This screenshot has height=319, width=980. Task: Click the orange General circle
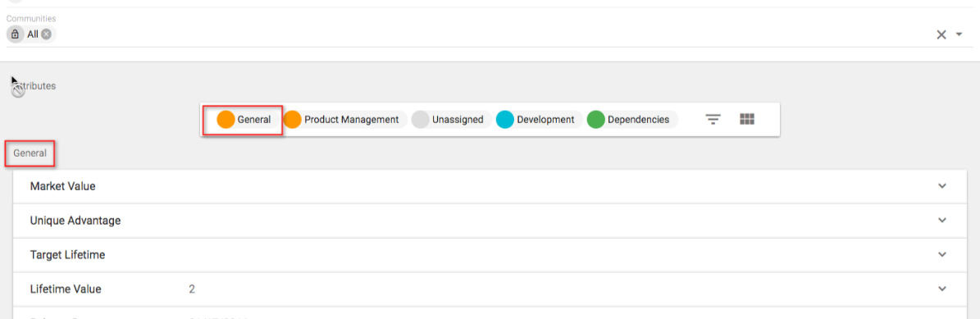coord(226,120)
